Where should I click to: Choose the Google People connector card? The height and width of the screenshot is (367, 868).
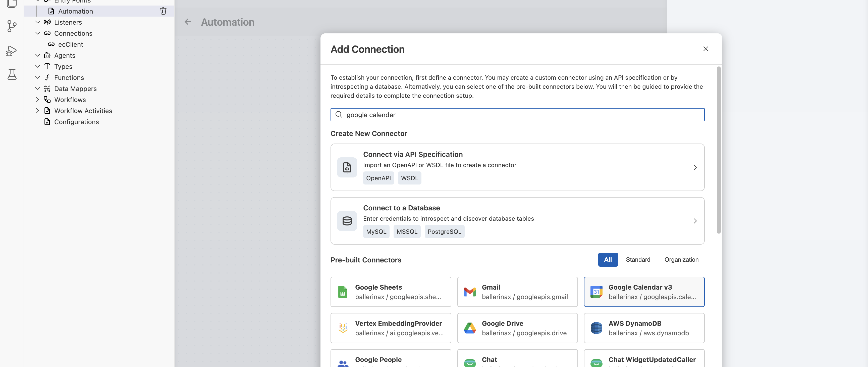coord(391,358)
